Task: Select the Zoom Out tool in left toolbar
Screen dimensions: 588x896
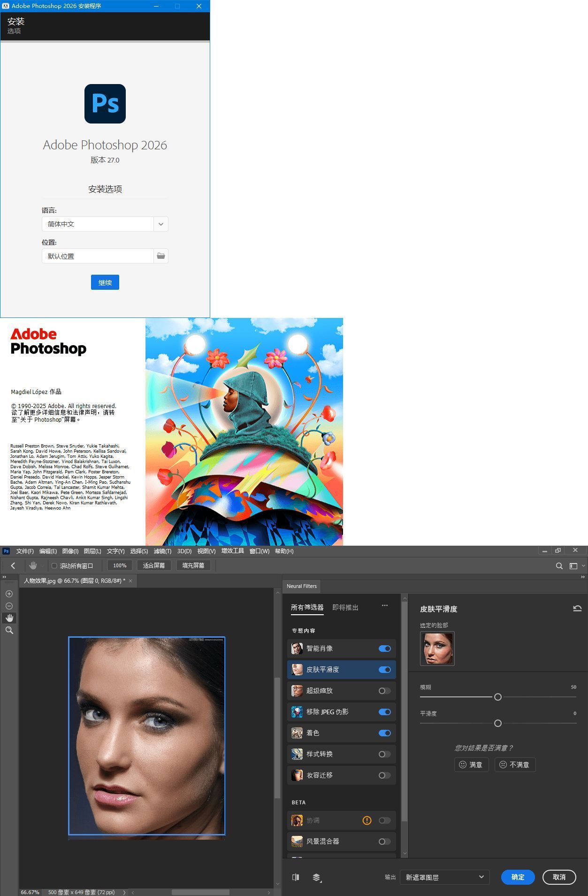Action: click(9, 606)
